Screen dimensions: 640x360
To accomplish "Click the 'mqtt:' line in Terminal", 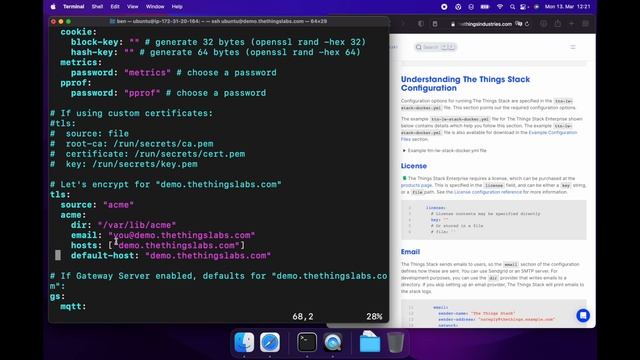I will point(73,306).
